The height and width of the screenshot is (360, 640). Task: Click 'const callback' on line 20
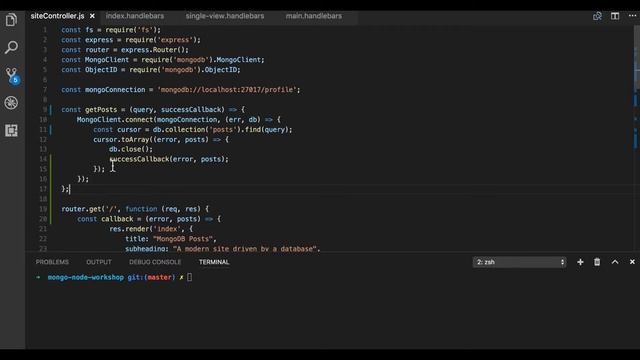(x=105, y=219)
